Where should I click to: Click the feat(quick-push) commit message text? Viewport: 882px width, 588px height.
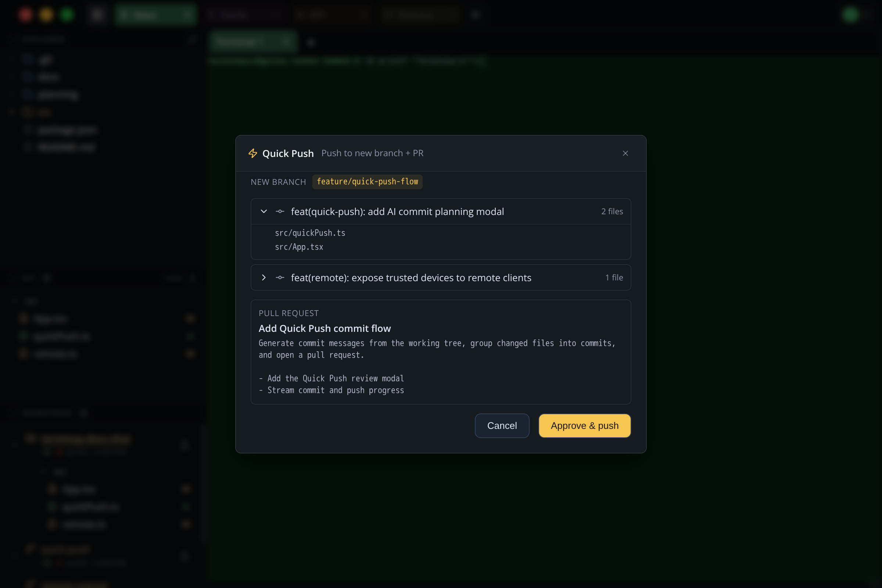click(397, 212)
